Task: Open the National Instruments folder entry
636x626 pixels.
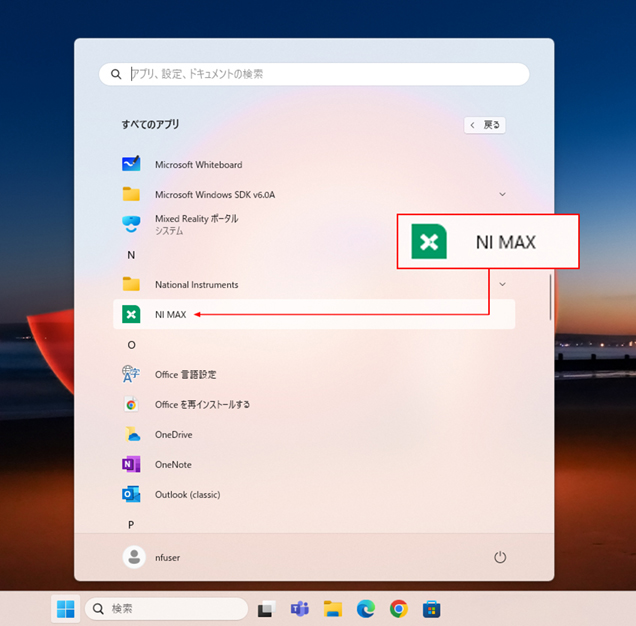Action: coord(196,285)
